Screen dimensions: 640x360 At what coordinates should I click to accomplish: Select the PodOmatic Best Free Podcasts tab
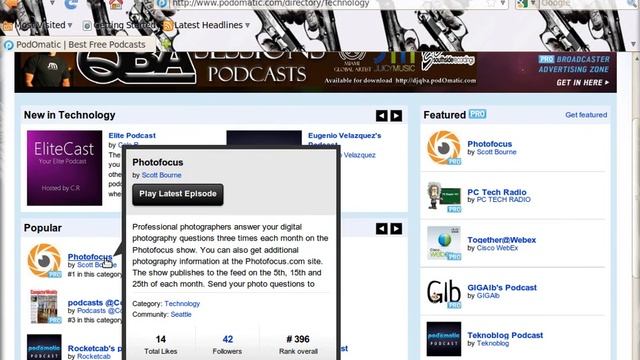(x=78, y=44)
